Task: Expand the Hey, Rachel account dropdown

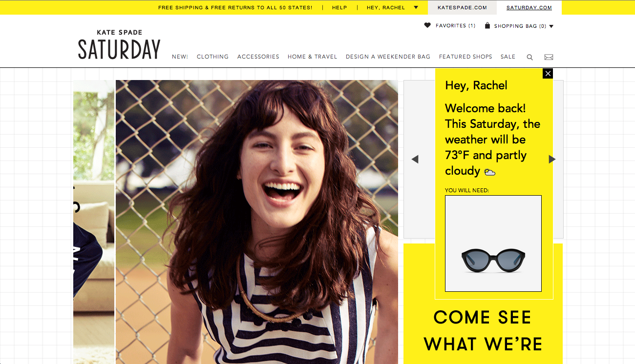Action: [x=416, y=7]
